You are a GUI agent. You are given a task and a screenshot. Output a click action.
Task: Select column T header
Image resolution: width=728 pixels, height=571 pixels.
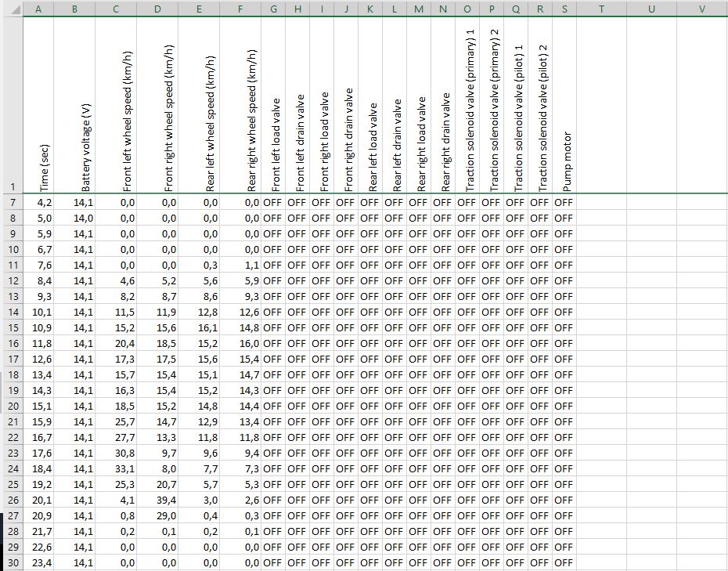(x=602, y=9)
